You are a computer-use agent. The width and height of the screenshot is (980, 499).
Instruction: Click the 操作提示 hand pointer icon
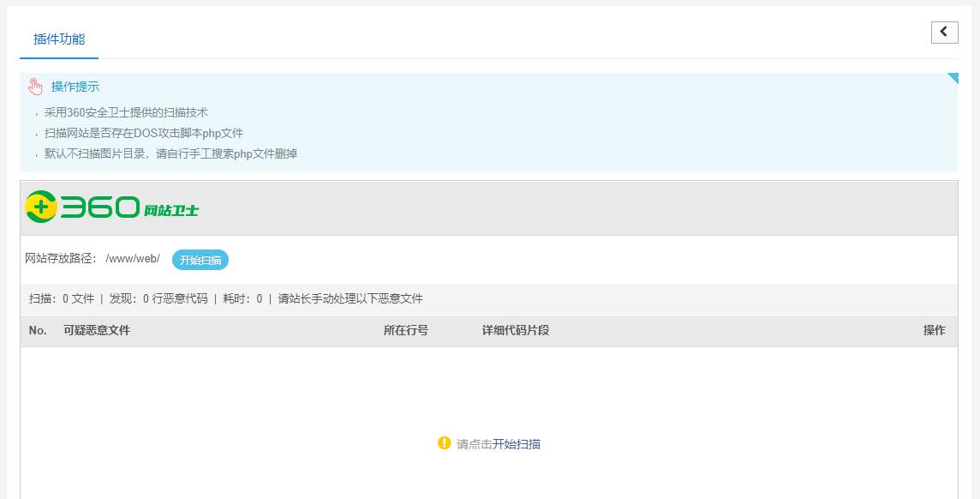(35, 87)
